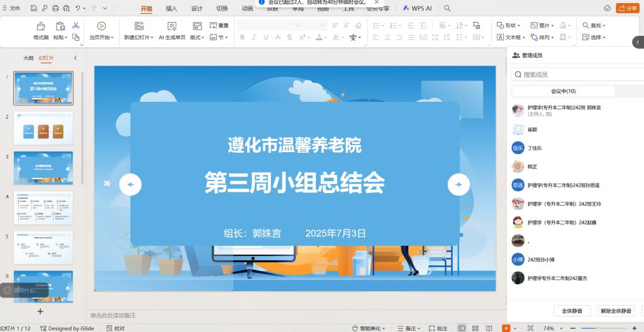Open the Insert (插入) ribbon tab
This screenshot has height=332, width=644.
[x=171, y=9]
